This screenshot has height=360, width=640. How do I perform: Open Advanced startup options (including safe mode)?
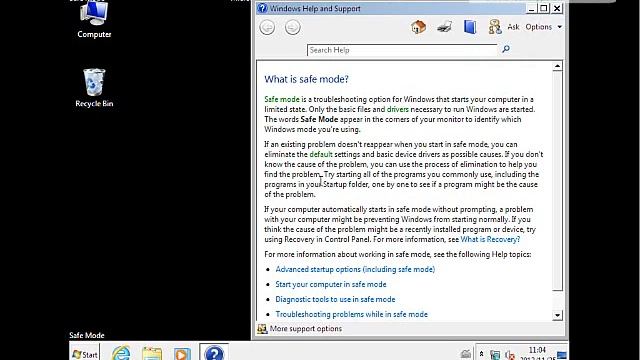pos(355,269)
